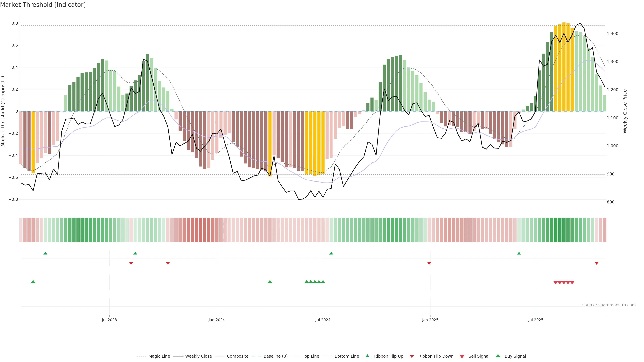This screenshot has width=644, height=362.
Task: Click the Weekly Close Price axis title
Action: (x=625, y=111)
